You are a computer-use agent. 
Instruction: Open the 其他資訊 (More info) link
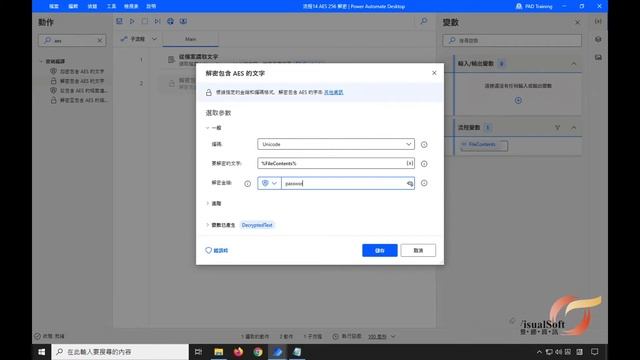pos(333,93)
